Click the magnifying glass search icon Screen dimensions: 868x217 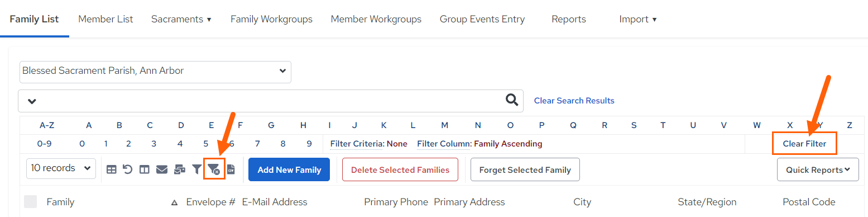[512, 100]
